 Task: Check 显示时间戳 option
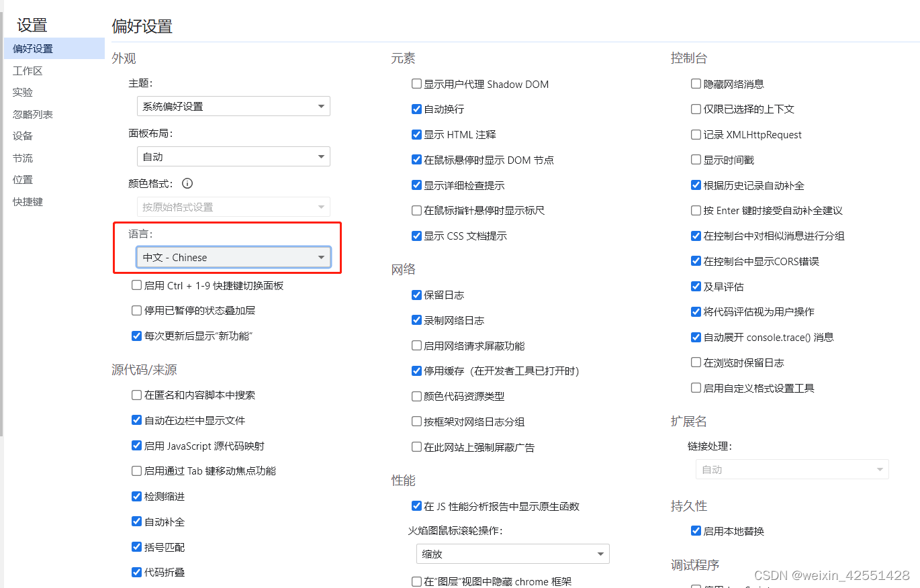[x=696, y=160]
